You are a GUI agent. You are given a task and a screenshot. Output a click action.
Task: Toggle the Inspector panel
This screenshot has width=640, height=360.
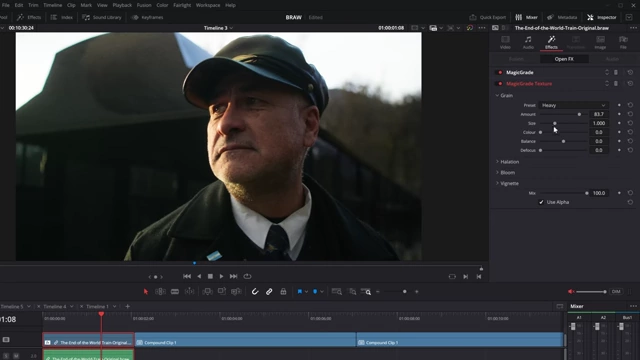click(602, 17)
